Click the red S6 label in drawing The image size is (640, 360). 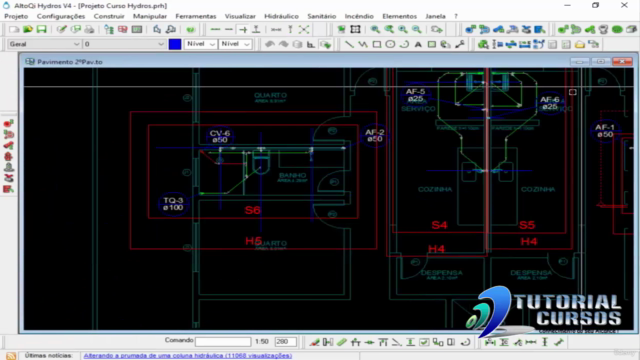tap(253, 210)
